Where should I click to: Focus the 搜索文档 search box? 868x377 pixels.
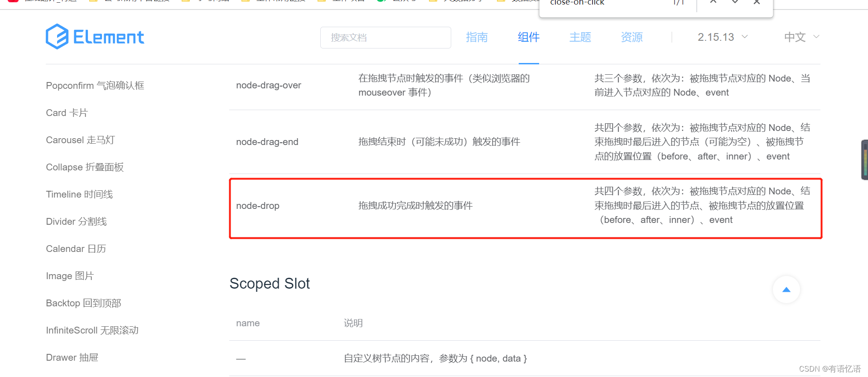386,38
